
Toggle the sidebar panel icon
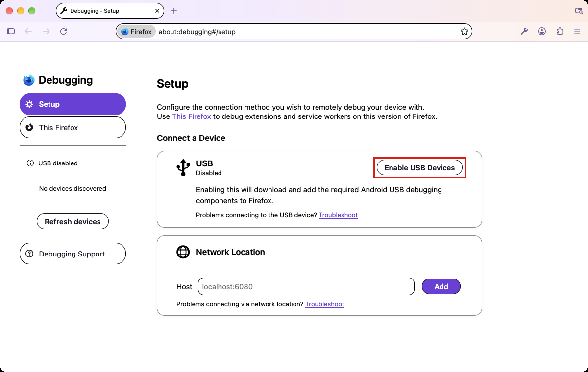coord(11,31)
